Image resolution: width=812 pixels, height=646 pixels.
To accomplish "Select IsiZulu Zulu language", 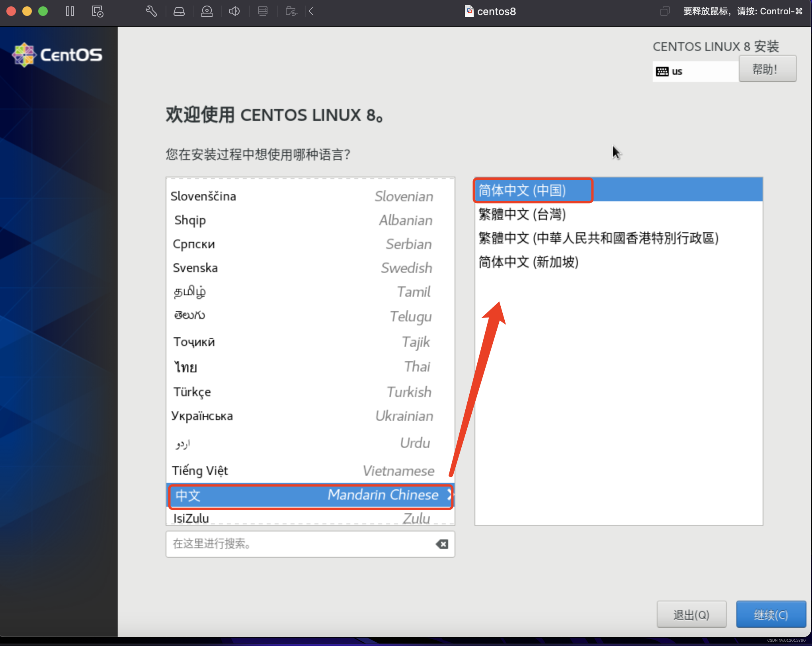I will 310,517.
